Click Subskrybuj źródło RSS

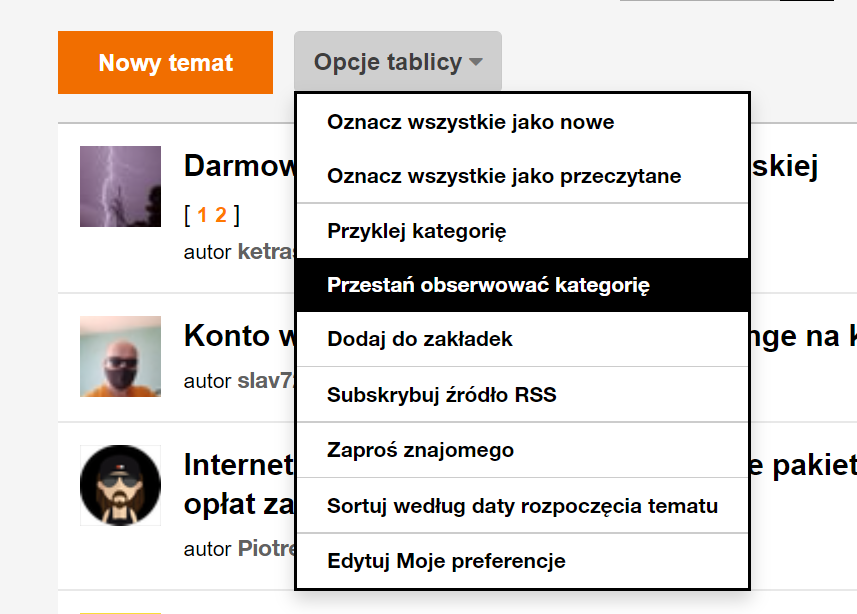441,395
